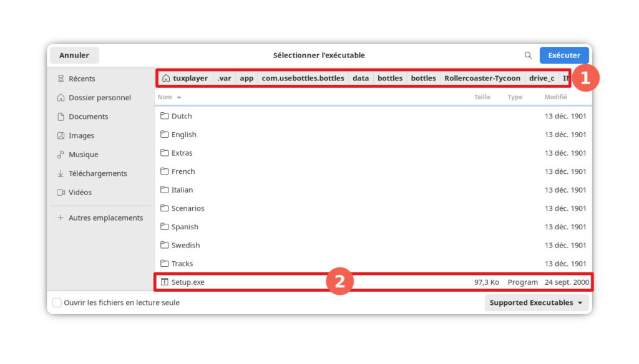Select the French folder
This screenshot has height=364, width=639.
click(x=183, y=171)
